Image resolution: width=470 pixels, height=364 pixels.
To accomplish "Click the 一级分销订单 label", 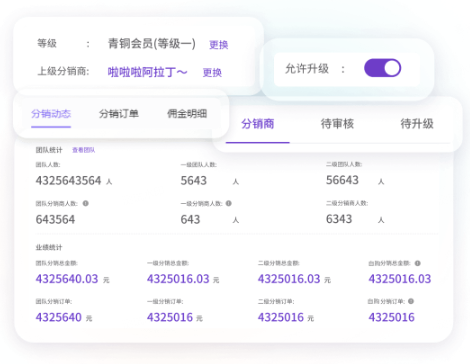I will (x=165, y=302).
